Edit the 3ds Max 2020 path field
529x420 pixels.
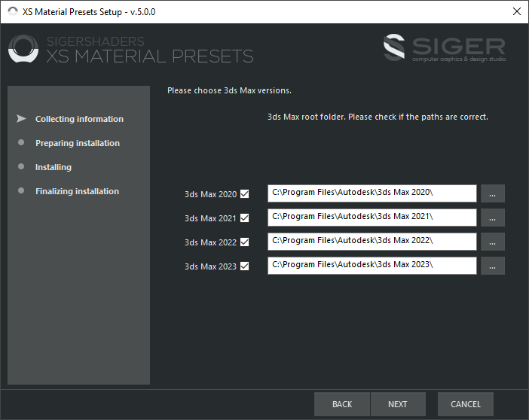372,193
